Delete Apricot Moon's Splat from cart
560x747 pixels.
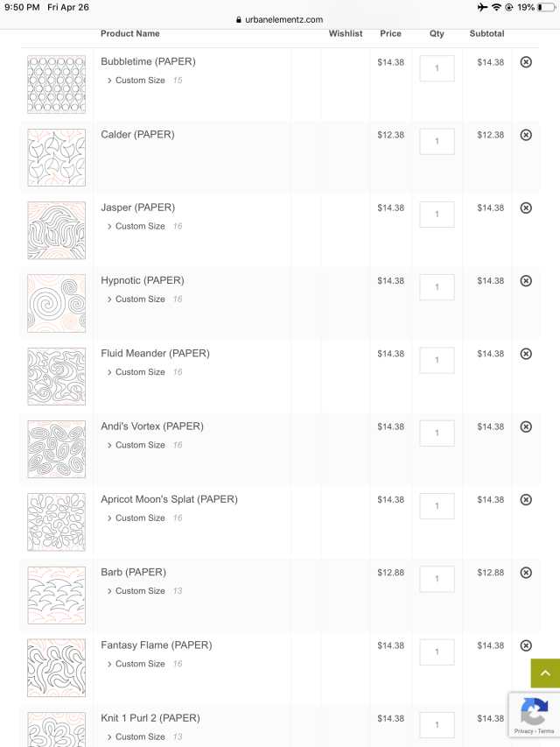526,499
